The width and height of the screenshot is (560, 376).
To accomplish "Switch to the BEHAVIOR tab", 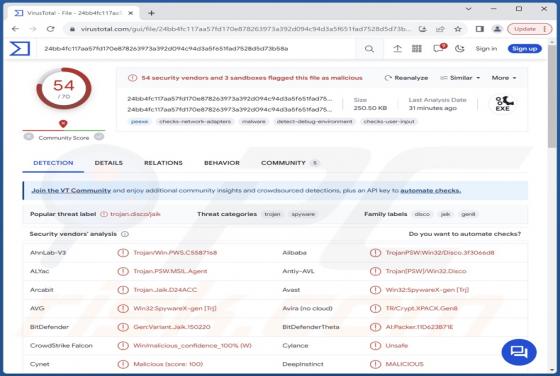I will tap(222, 163).
